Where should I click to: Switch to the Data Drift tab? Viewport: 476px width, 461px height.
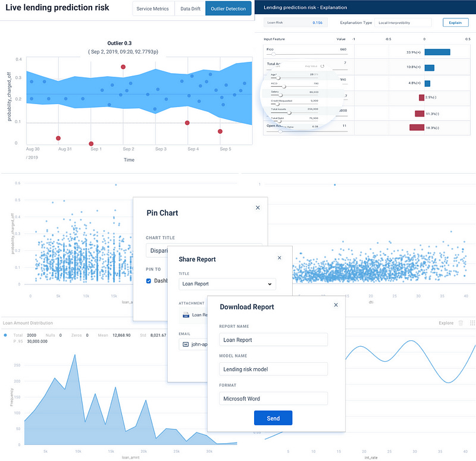pos(190,8)
